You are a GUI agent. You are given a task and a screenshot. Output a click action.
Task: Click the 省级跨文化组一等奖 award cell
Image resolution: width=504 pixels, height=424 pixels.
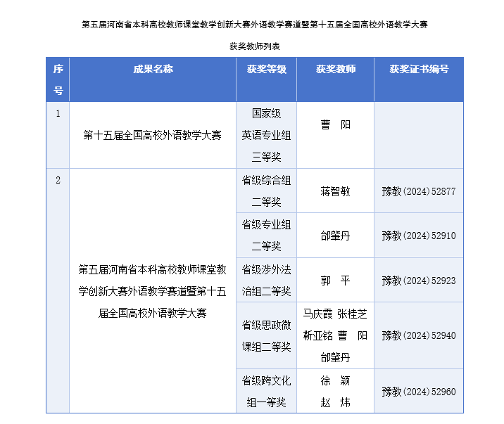tap(266, 391)
